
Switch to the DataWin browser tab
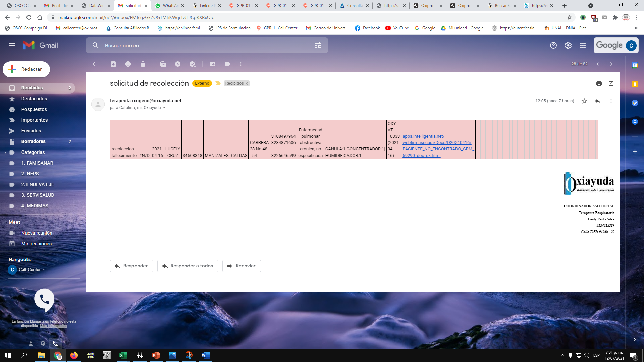point(96,6)
